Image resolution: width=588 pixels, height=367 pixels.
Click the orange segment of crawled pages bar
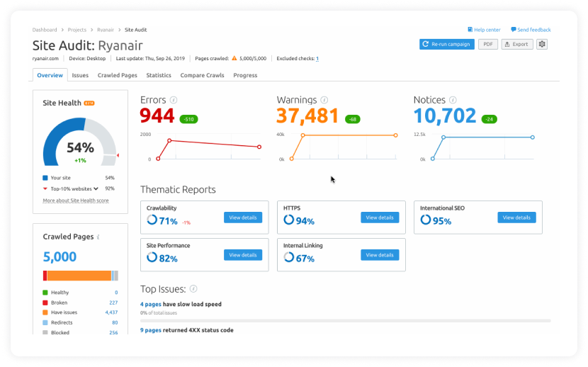(79, 276)
